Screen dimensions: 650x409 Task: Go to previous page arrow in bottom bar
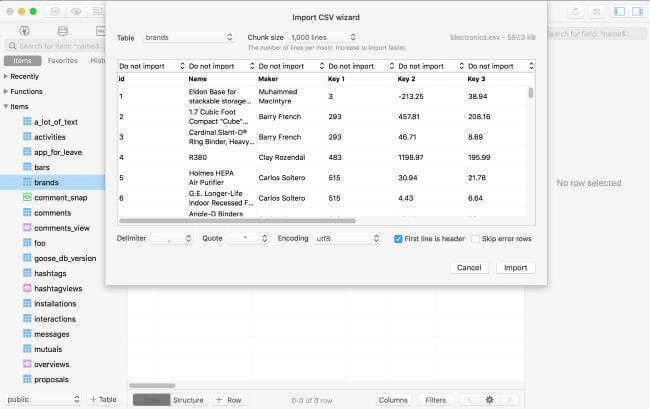[x=469, y=399]
